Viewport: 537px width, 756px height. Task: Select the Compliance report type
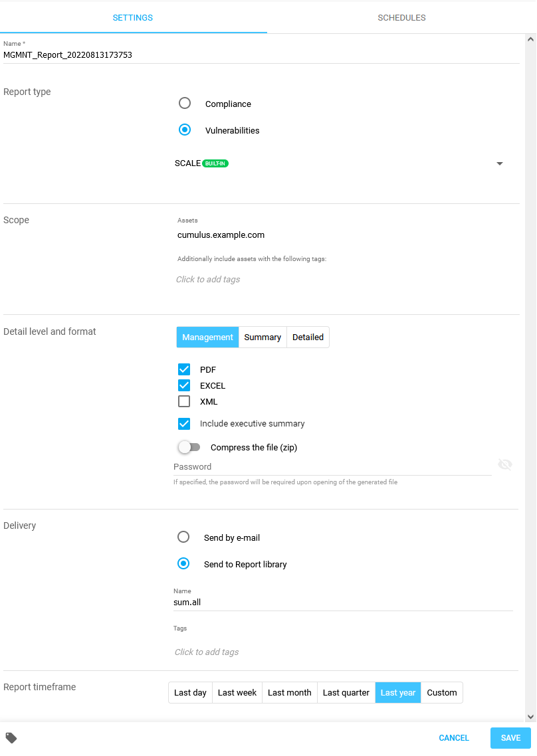(184, 103)
